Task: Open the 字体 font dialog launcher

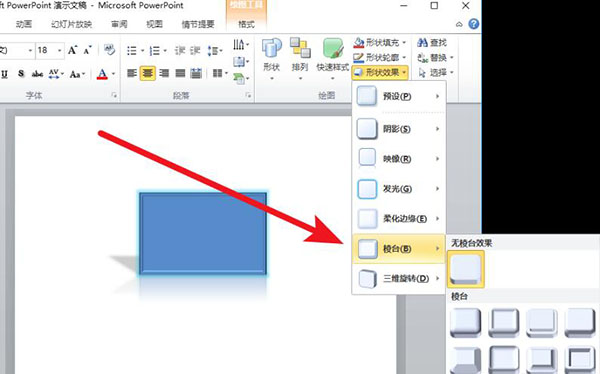Action: [114, 95]
